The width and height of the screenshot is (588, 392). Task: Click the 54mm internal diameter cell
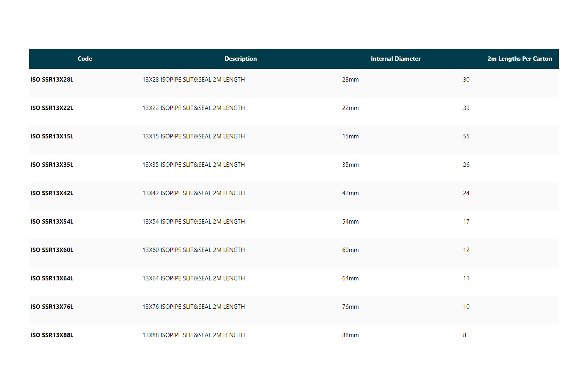pos(350,222)
